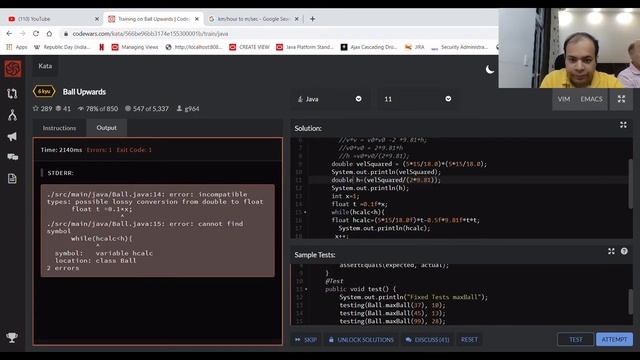This screenshot has width=640, height=360.
Task: Select the Output tab
Action: click(107, 128)
